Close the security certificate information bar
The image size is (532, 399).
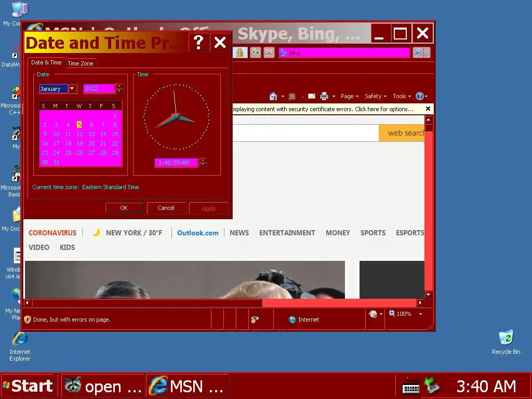[428, 109]
